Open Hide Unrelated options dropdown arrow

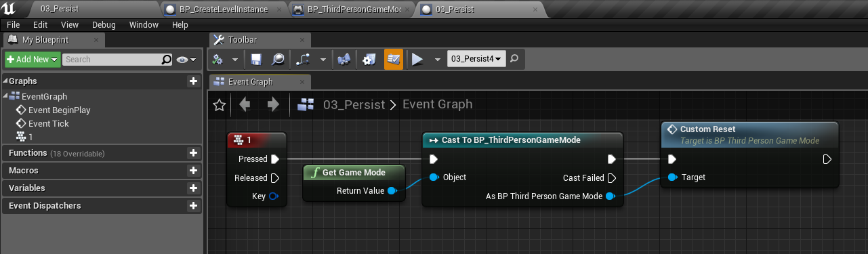tap(323, 59)
